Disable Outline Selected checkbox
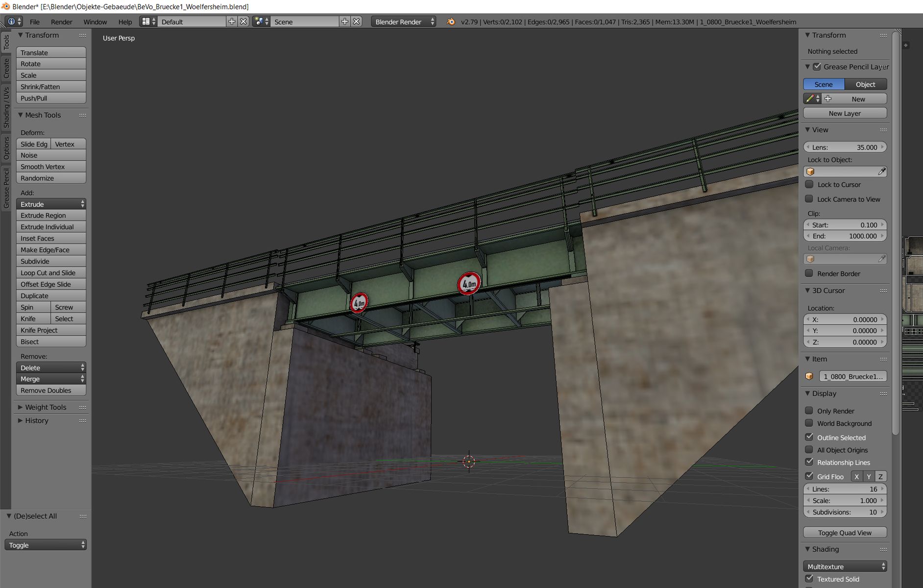923x588 pixels. point(809,437)
